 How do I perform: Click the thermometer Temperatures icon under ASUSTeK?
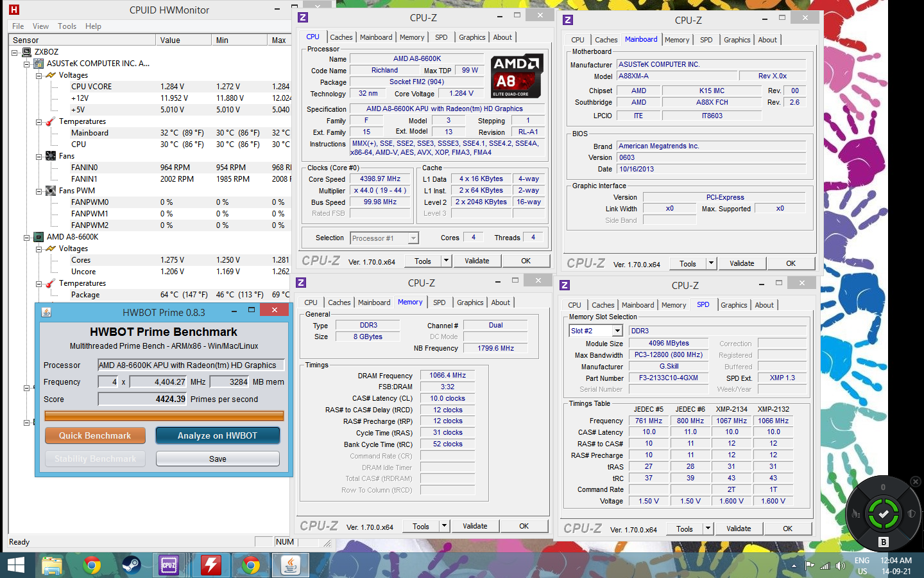click(x=51, y=121)
